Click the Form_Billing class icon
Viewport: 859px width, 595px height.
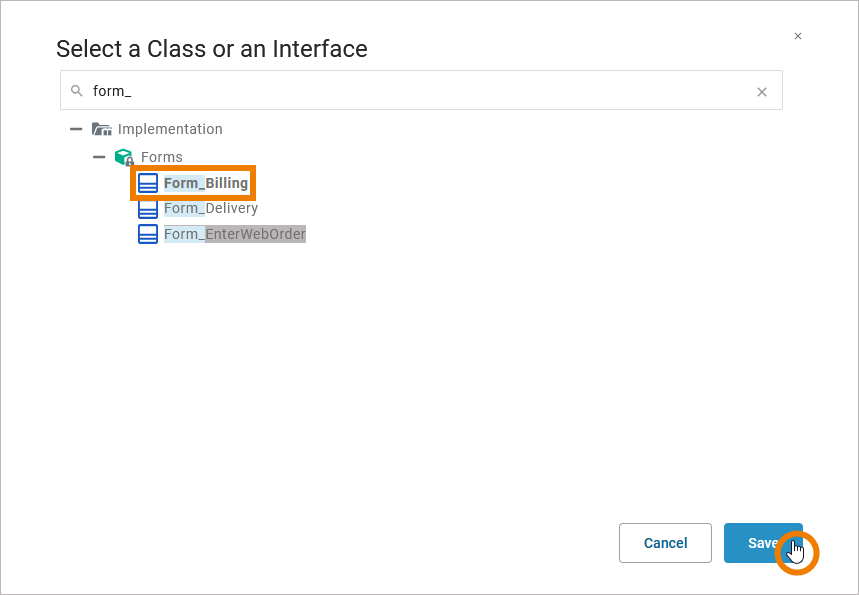pos(148,183)
